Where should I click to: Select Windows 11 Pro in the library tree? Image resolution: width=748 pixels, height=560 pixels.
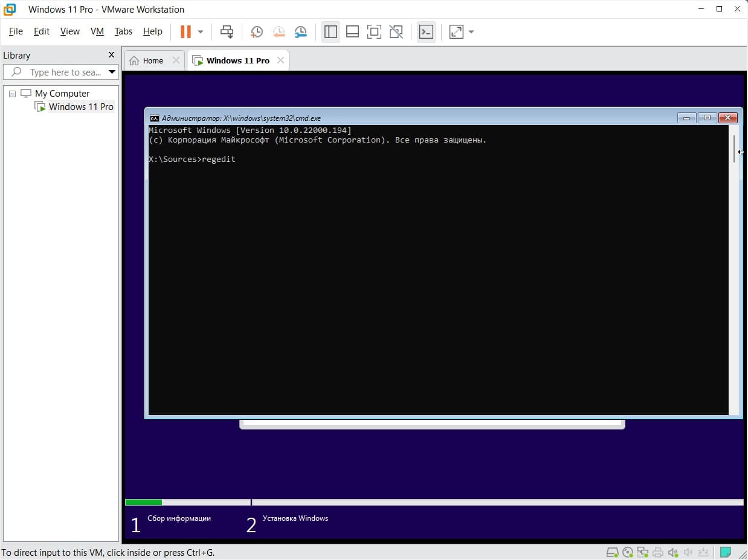pyautogui.click(x=81, y=107)
